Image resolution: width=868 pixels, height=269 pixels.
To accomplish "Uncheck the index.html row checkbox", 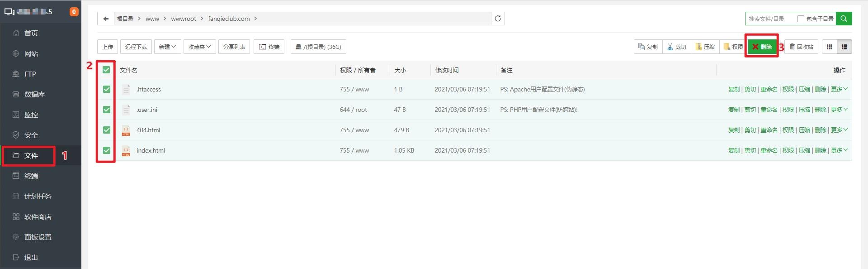I will (x=107, y=150).
